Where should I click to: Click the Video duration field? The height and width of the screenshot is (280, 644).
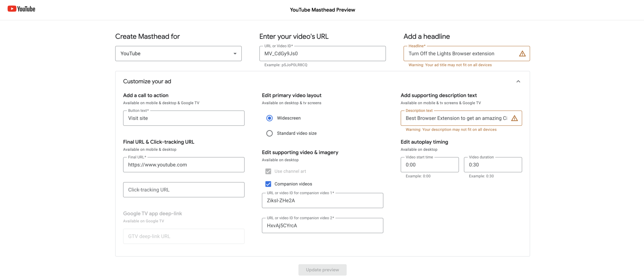(492, 165)
